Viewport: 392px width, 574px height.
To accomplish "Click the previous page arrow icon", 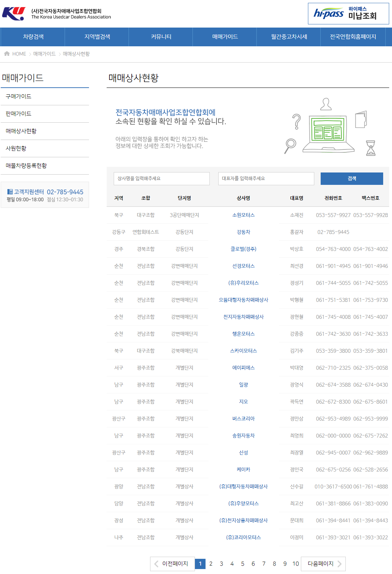I will tap(156, 564).
